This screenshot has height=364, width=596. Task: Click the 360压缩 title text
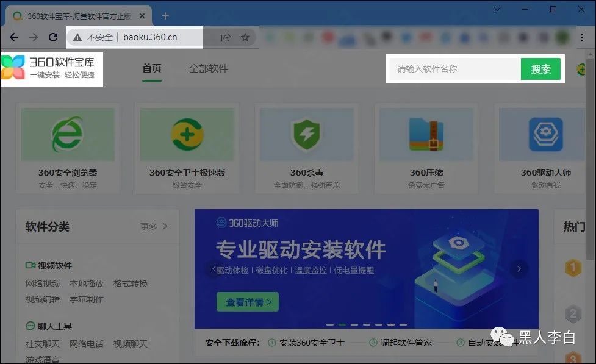[426, 173]
